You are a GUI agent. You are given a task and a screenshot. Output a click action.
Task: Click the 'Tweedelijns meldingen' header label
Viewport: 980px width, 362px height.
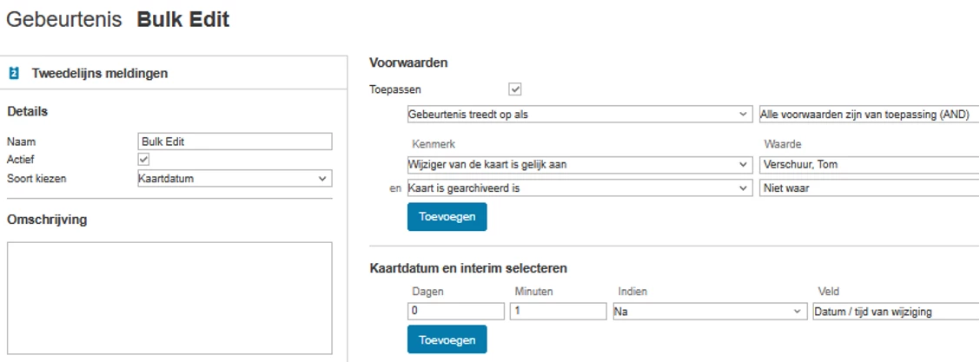(x=100, y=74)
